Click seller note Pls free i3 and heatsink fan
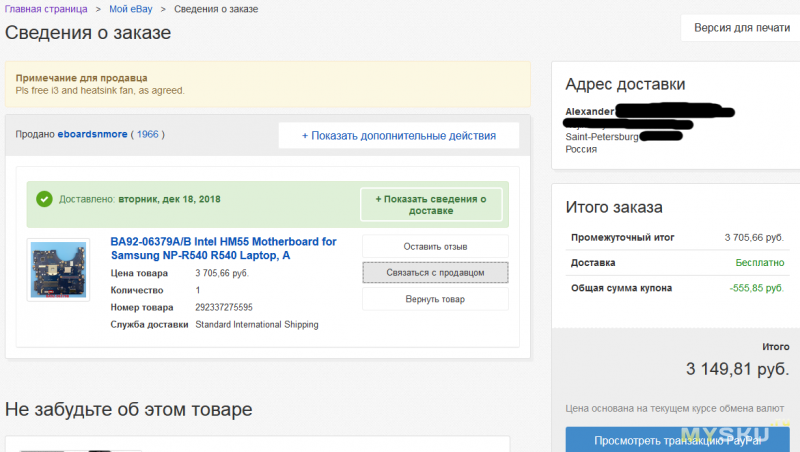The height and width of the screenshot is (452, 800). pyautogui.click(x=100, y=90)
